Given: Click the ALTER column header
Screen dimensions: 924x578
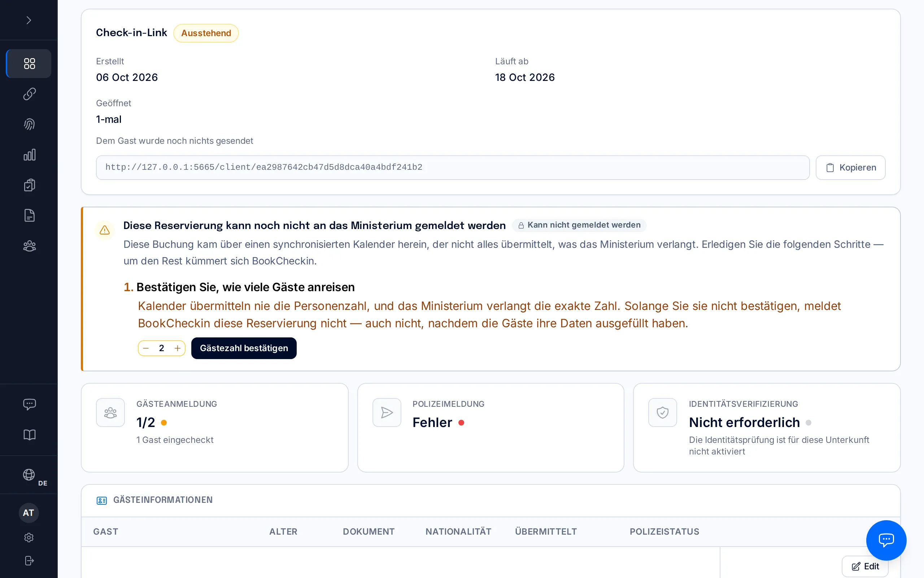Looking at the screenshot, I should [x=283, y=532].
